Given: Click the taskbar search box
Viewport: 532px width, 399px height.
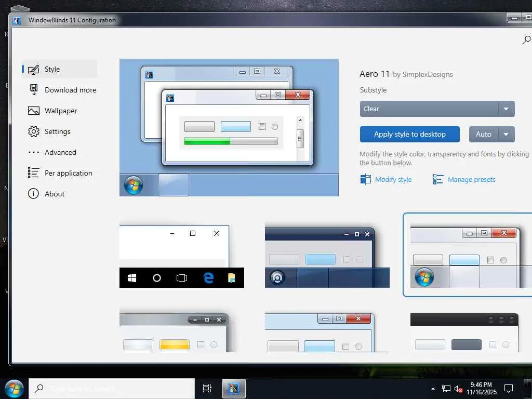Looking at the screenshot, I should pos(112,389).
